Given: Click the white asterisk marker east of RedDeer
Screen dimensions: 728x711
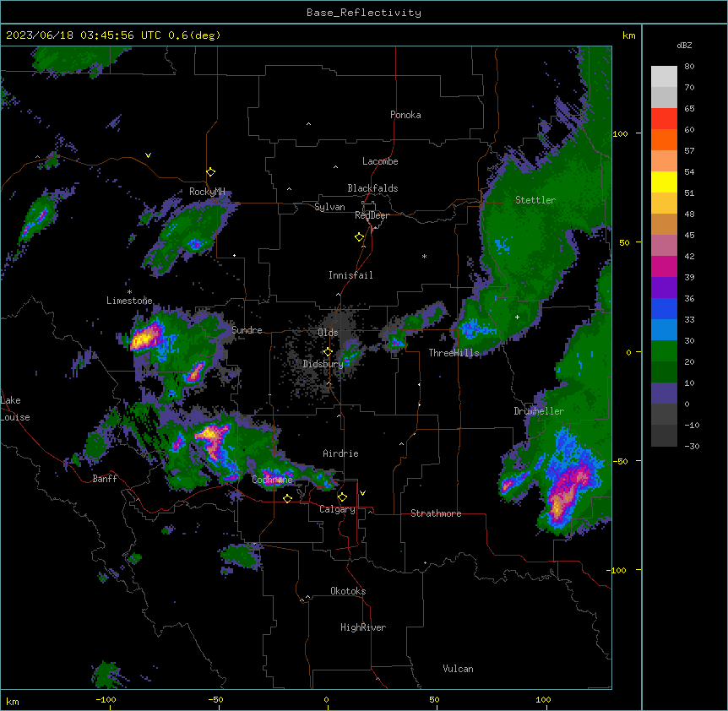Looking at the screenshot, I should coord(424,256).
